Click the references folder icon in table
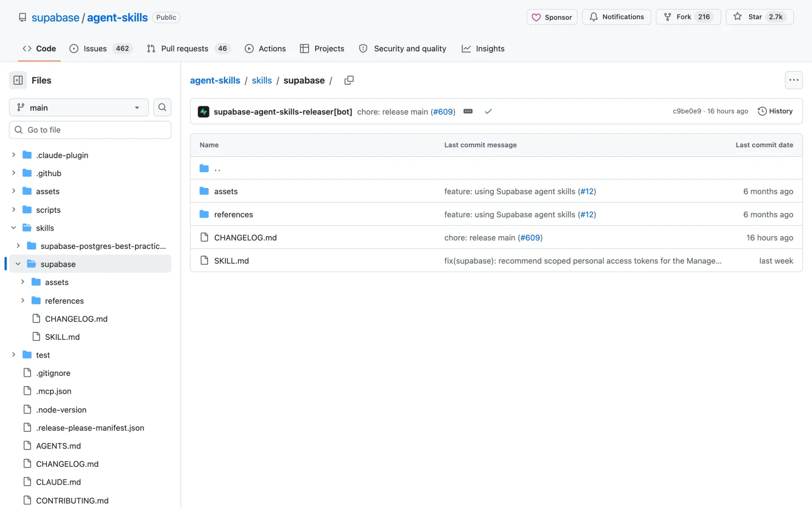Image resolution: width=812 pixels, height=508 pixels. coord(205,214)
